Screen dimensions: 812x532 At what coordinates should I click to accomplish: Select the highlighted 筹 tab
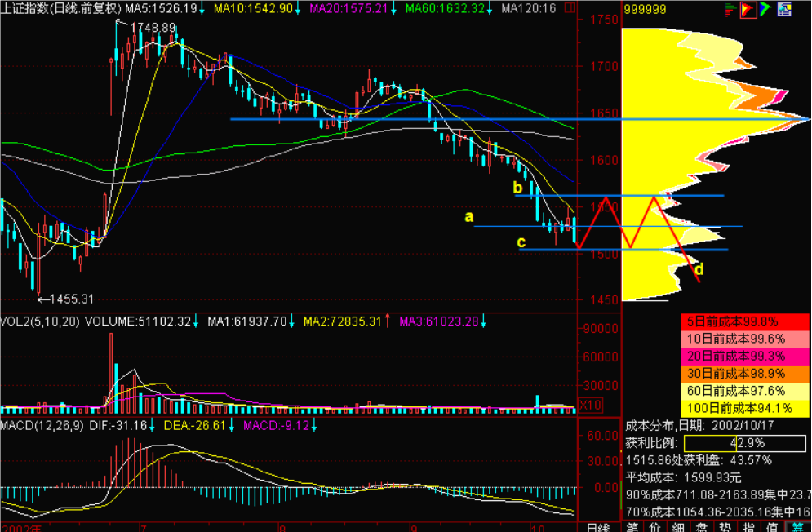(797, 527)
